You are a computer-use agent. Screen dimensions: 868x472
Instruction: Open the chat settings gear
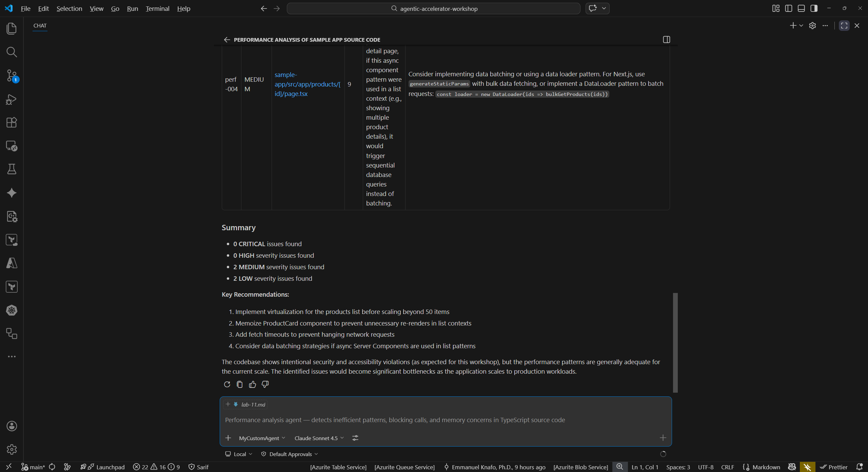812,25
